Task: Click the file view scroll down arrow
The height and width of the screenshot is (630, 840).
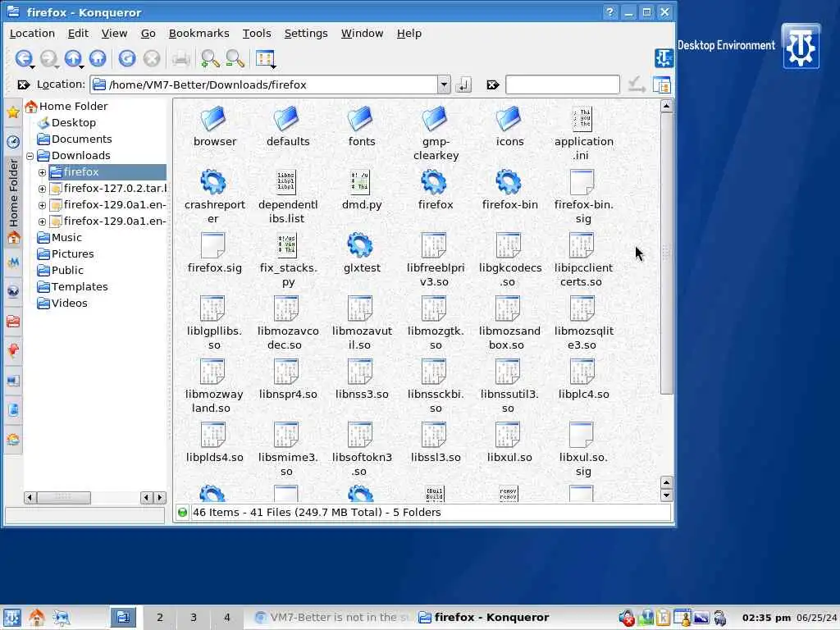Action: pyautogui.click(x=666, y=495)
